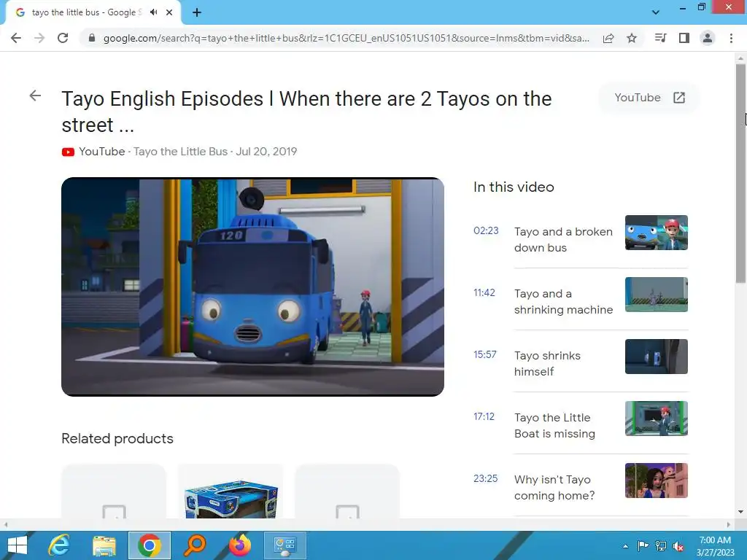Go back using browser back arrow
This screenshot has width=747, height=560.
click(16, 38)
